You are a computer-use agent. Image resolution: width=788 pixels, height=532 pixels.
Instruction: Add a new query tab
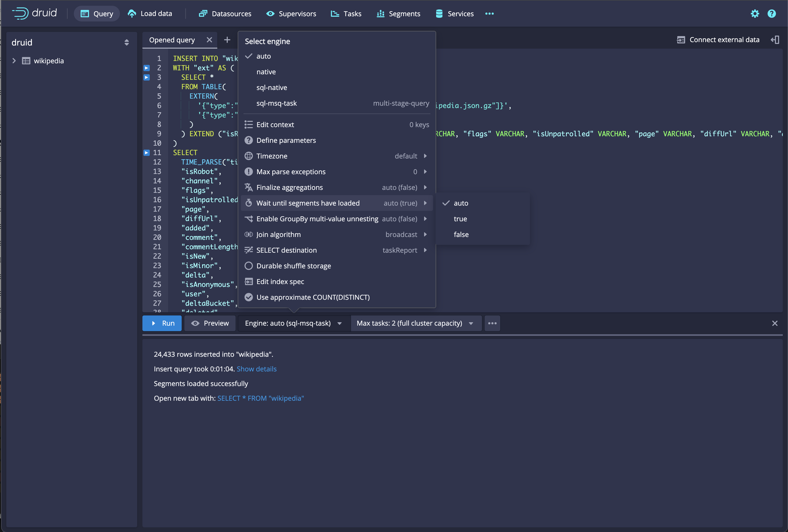point(227,40)
